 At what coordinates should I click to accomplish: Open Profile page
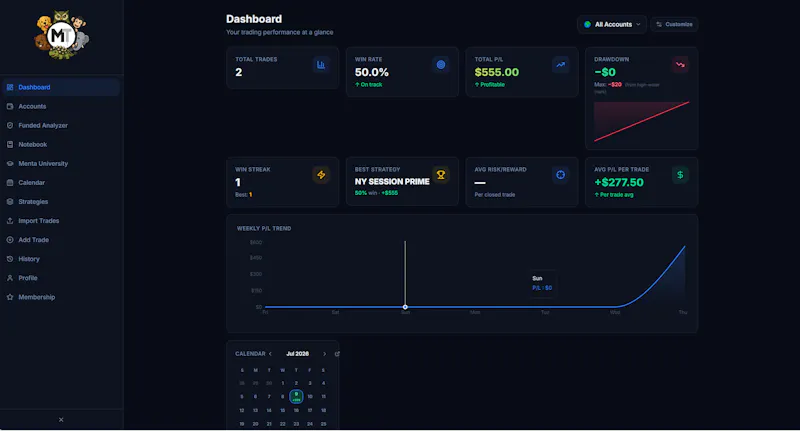pyautogui.click(x=61, y=278)
